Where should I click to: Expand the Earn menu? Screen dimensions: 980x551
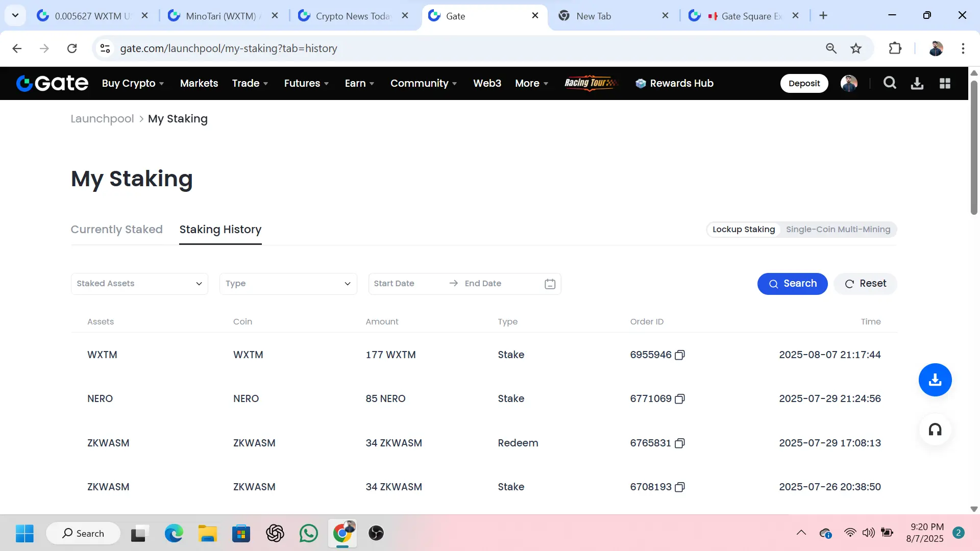coord(359,83)
